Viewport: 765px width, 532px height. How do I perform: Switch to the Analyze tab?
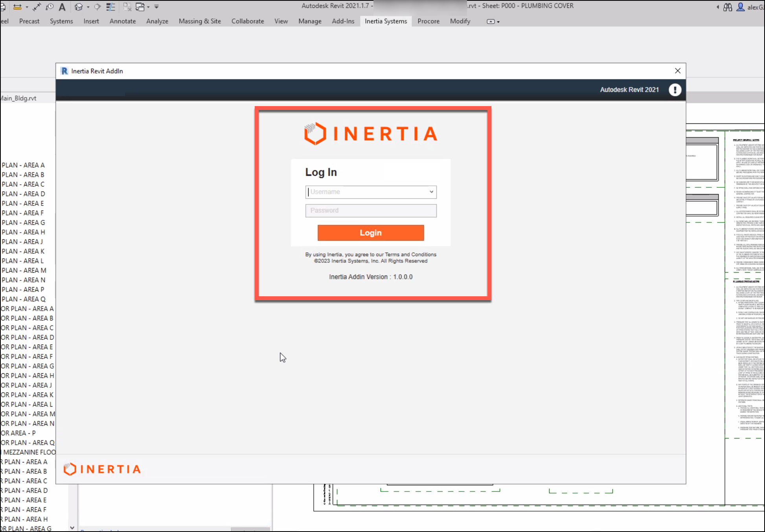157,21
